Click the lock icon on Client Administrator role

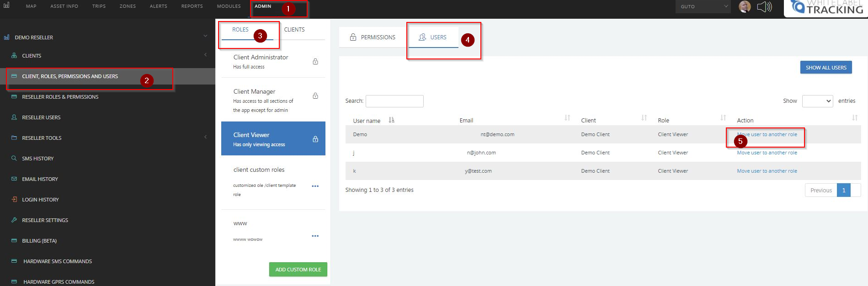(315, 61)
